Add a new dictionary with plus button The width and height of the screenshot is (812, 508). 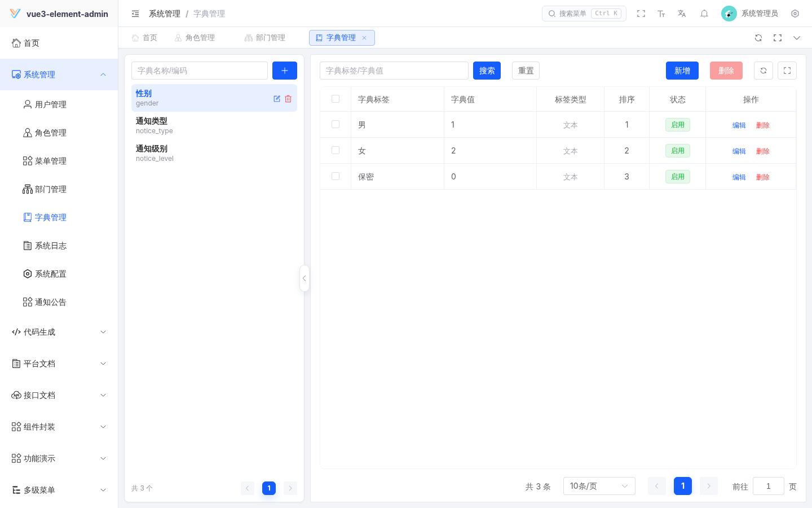pos(285,71)
